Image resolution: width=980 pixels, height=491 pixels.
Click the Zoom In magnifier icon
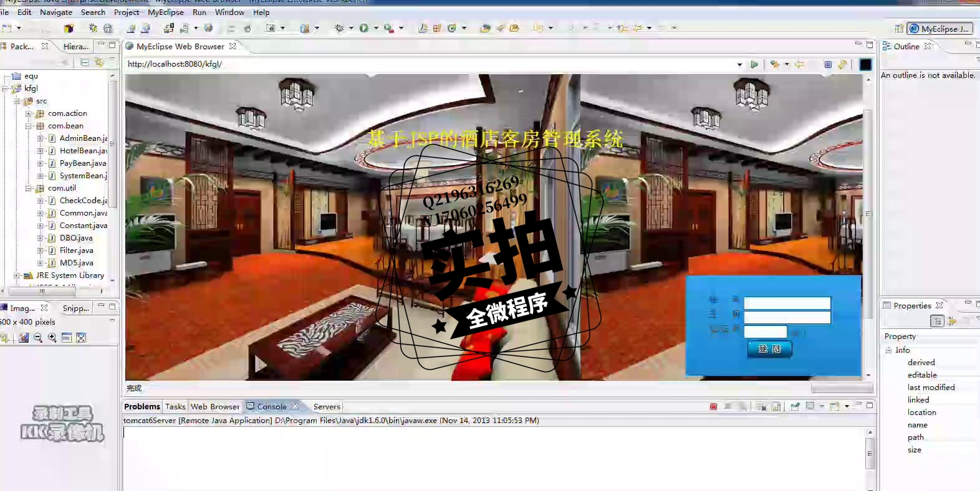point(52,338)
